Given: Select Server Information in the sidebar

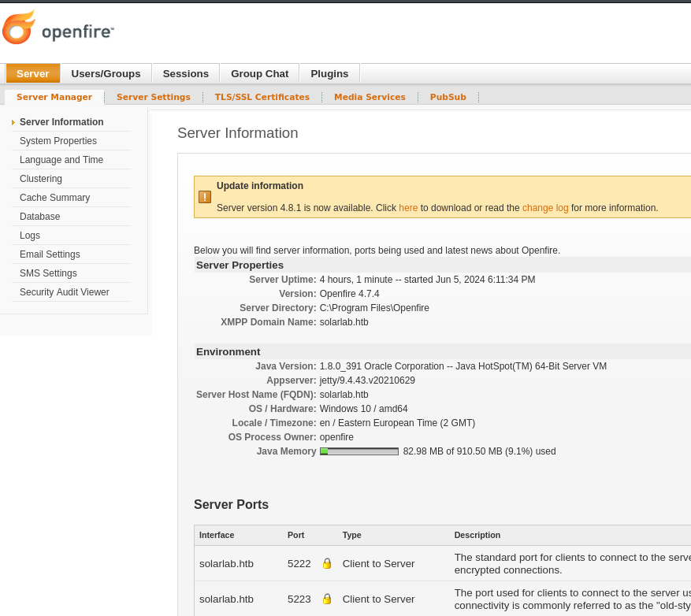Looking at the screenshot, I should (61, 122).
